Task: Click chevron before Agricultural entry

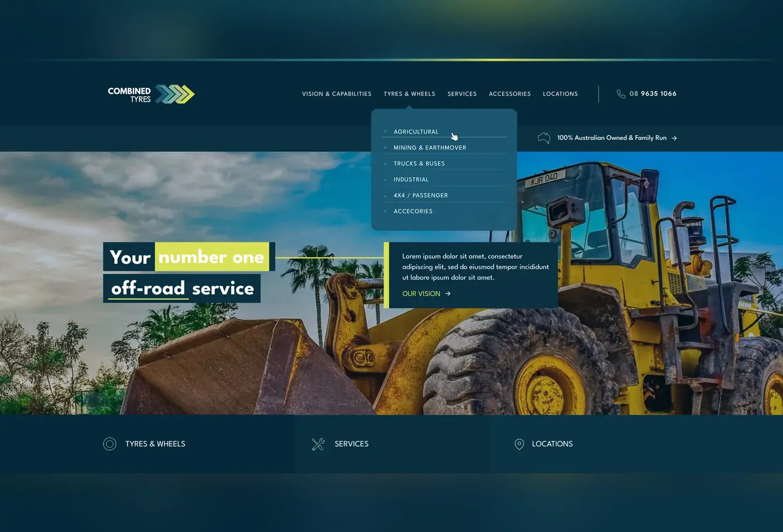Action: [x=385, y=132]
